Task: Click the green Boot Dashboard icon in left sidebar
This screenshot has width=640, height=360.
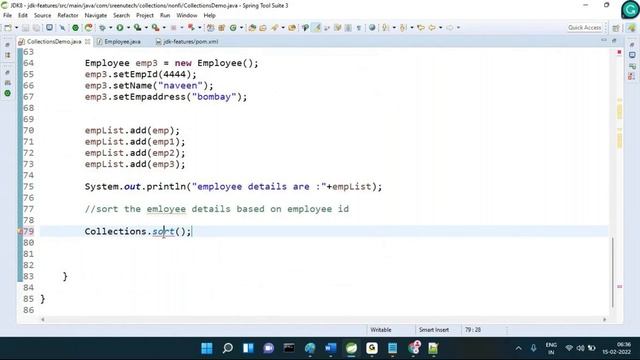Action: point(7,93)
